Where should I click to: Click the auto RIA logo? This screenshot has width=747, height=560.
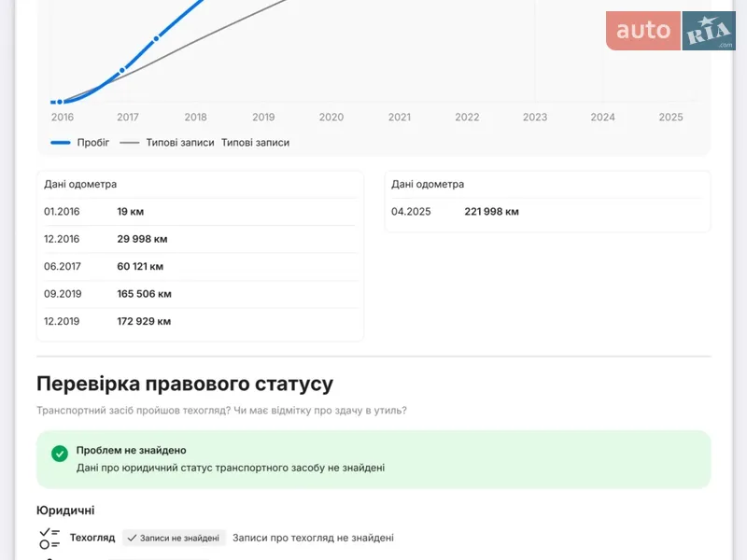tap(670, 31)
